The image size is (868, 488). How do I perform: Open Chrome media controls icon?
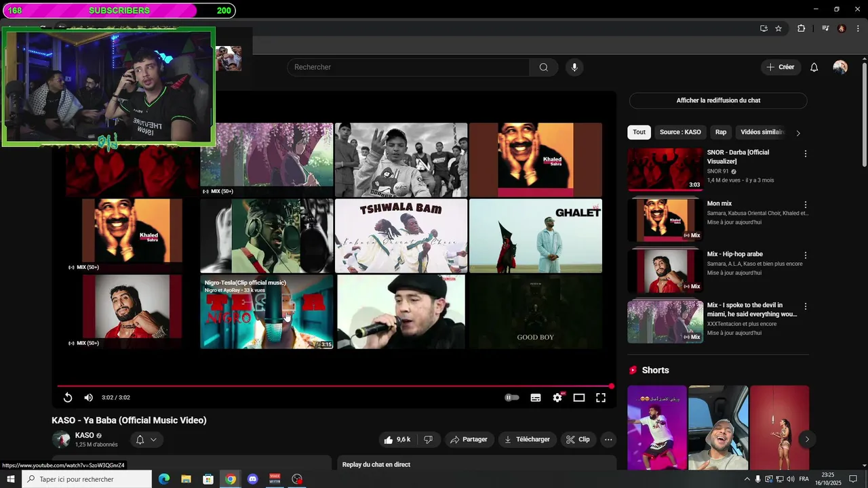[825, 28]
